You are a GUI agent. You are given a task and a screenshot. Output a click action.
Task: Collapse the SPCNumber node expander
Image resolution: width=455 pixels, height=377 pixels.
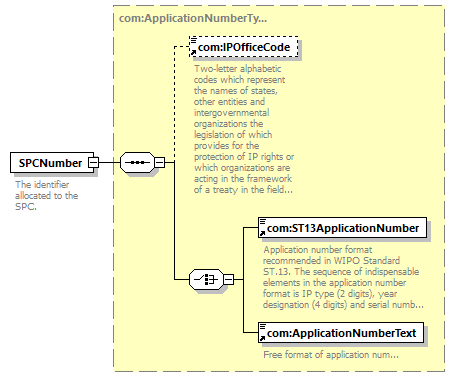tap(93, 163)
